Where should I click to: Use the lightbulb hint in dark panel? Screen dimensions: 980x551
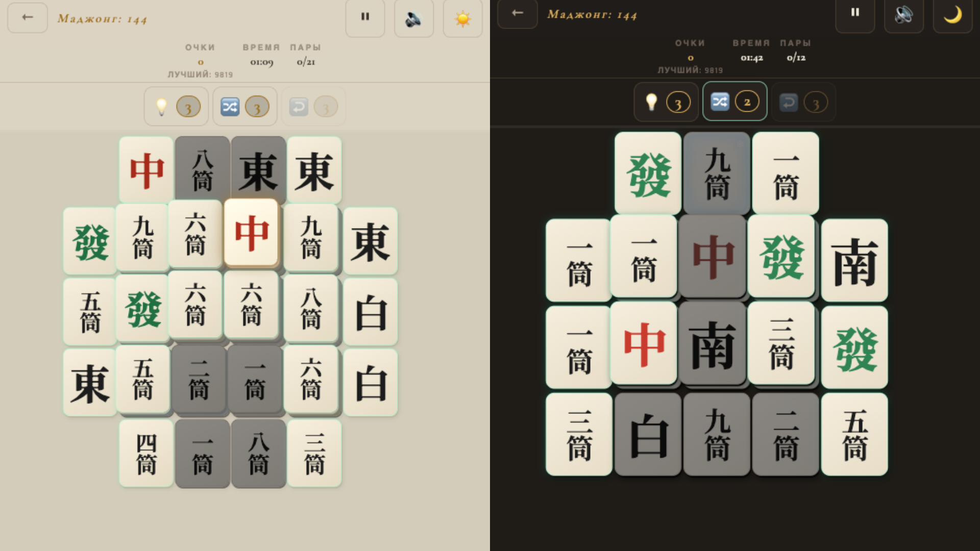666,103
